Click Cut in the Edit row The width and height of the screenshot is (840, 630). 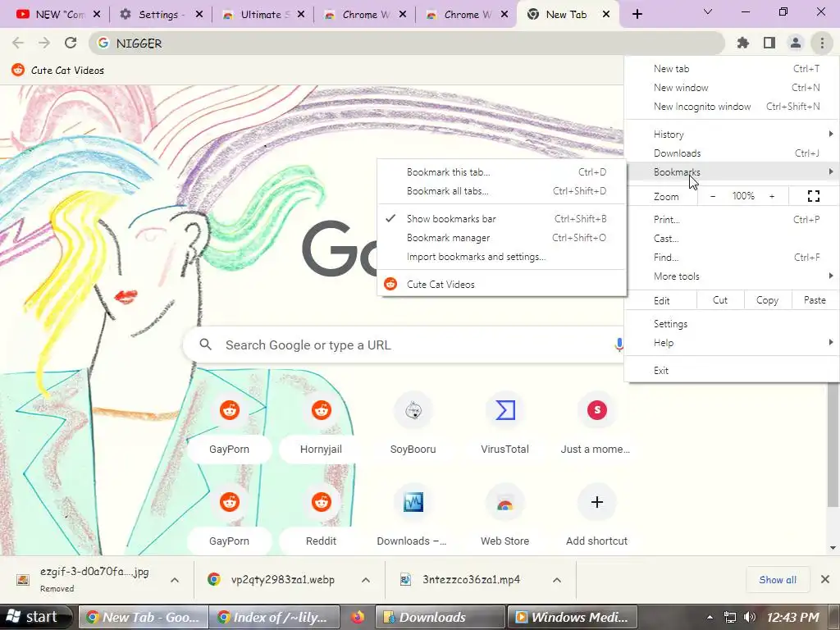[720, 300]
